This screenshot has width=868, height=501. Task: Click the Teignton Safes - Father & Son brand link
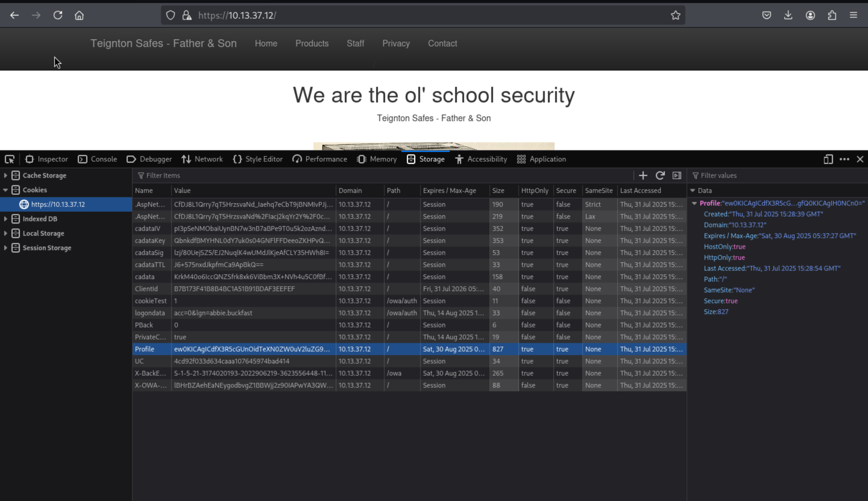(163, 43)
